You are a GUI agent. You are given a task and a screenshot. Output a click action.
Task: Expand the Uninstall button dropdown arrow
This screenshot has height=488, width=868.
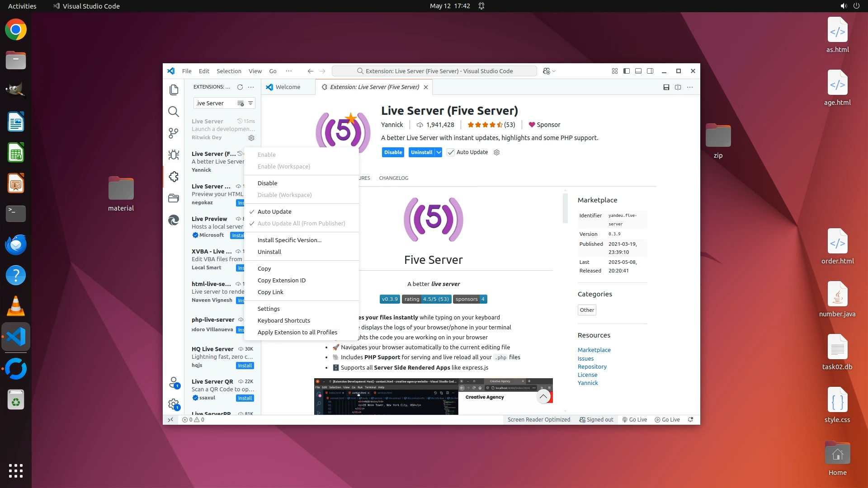[x=439, y=152]
